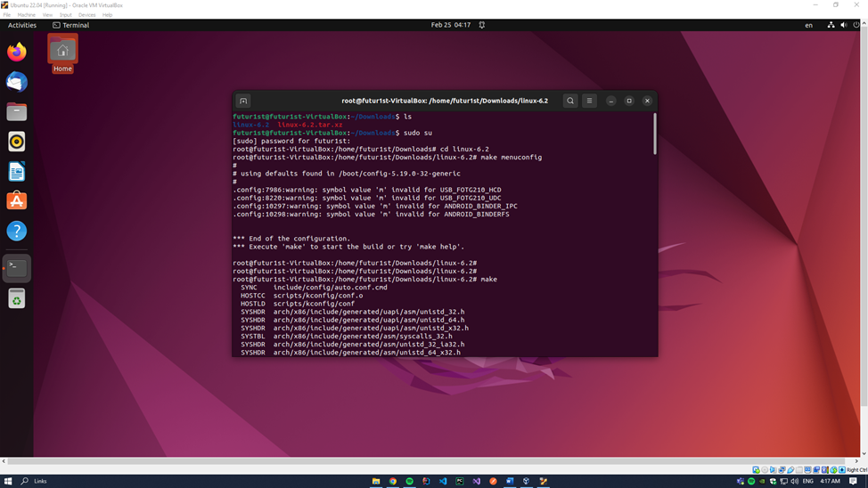This screenshot has width=868, height=488.
Task: Select the Terminal icon in the dock
Action: pos(17,268)
